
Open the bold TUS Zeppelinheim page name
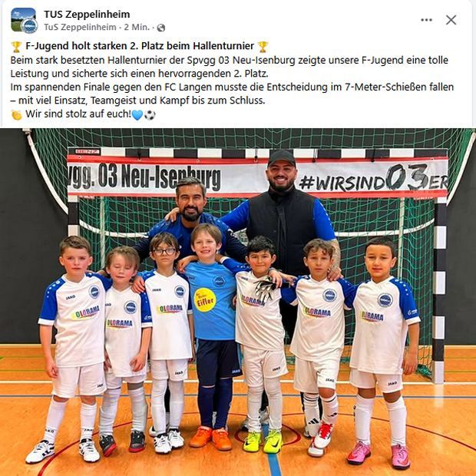point(87,15)
